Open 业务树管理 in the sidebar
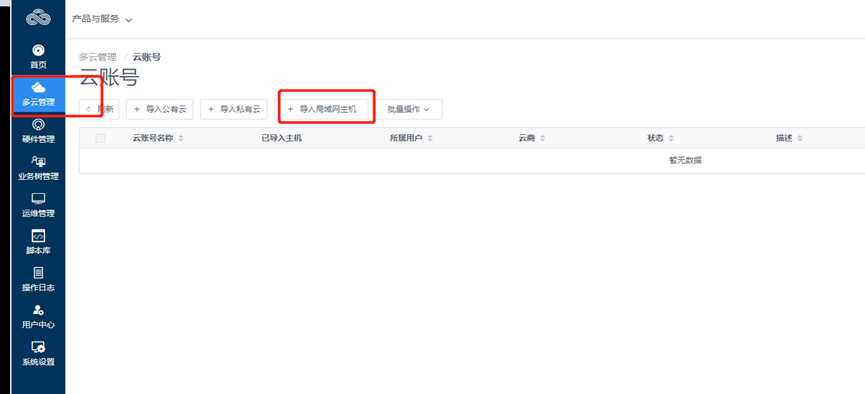The width and height of the screenshot is (865, 394). [38, 168]
